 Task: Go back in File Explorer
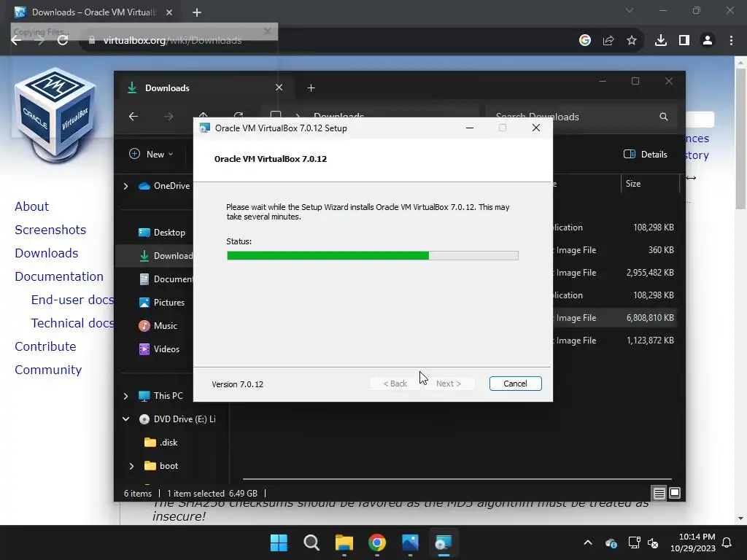[x=133, y=117]
